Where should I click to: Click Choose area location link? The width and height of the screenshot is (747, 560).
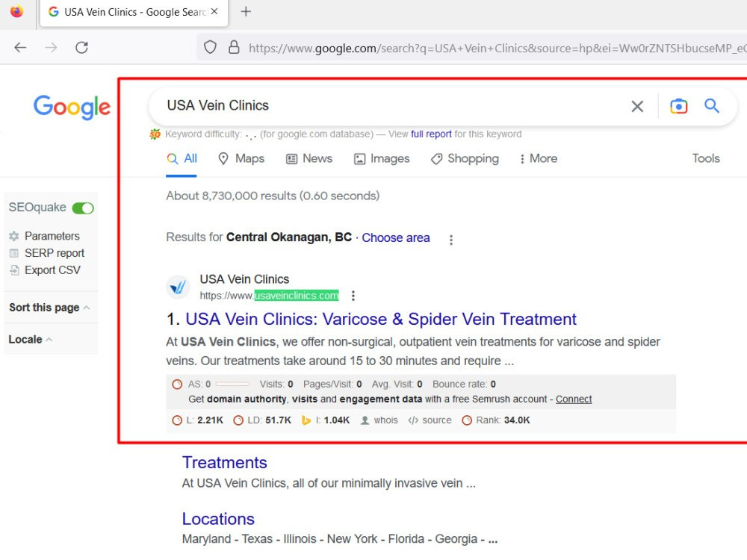coord(395,237)
